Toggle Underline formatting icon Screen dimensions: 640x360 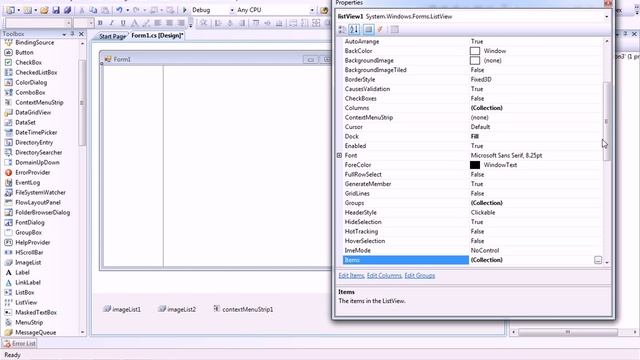pyautogui.click(x=123, y=23)
